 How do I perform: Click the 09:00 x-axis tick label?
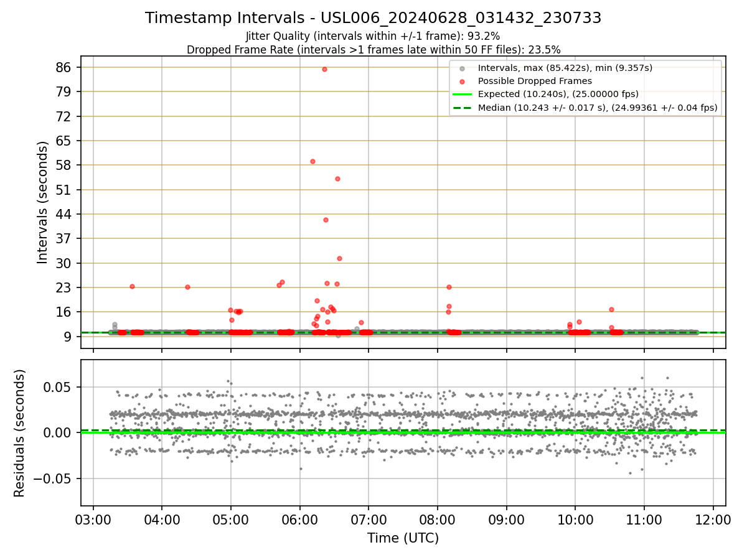coord(506,518)
